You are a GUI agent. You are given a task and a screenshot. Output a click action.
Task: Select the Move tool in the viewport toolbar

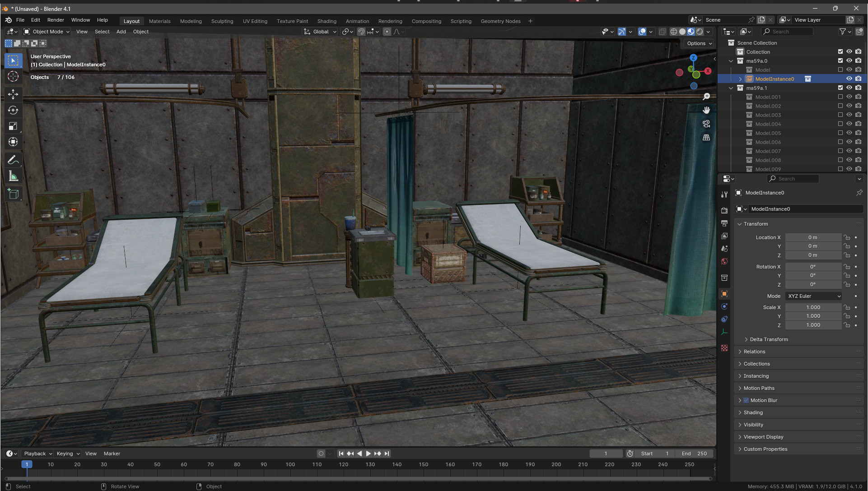13,94
